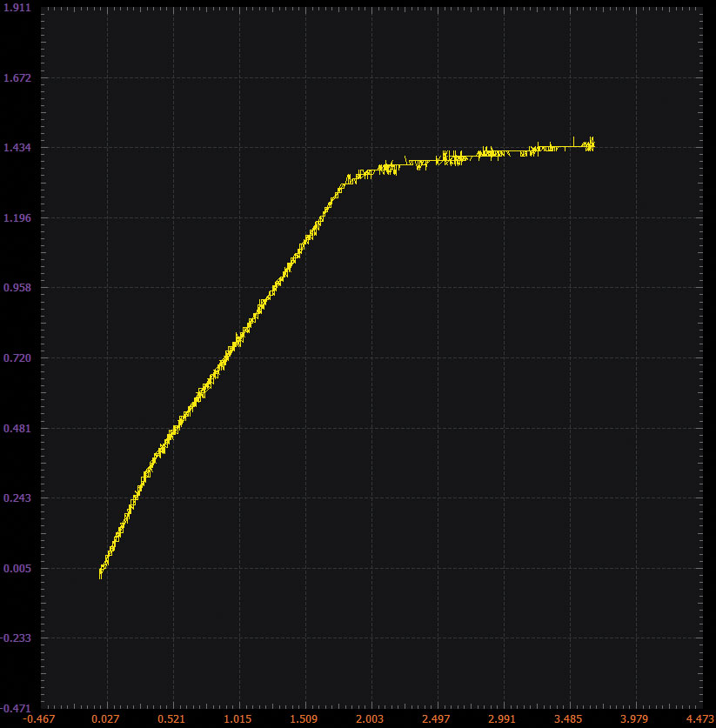Click the 0.521 x-axis value
Viewport: 716px width, 728px height.
[x=172, y=719]
